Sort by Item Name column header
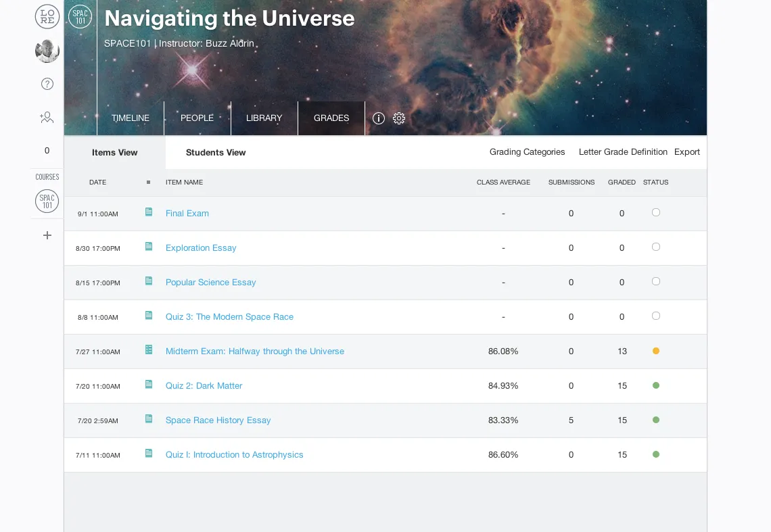This screenshot has height=532, width=771. click(185, 183)
